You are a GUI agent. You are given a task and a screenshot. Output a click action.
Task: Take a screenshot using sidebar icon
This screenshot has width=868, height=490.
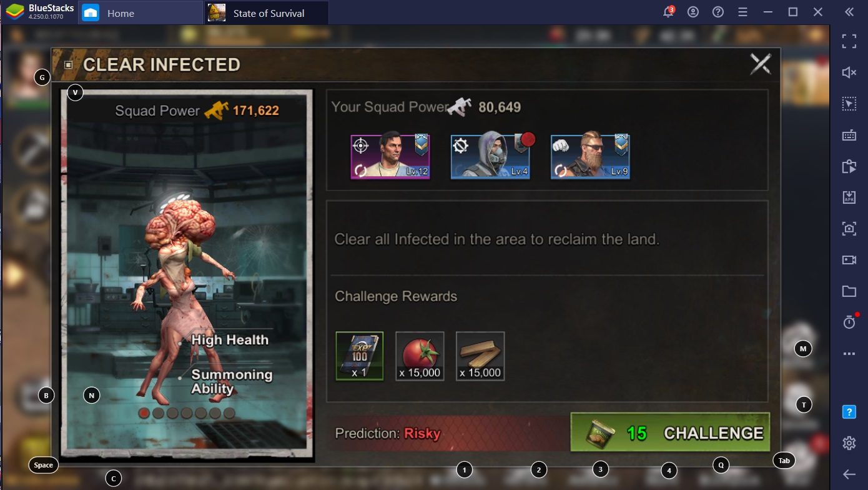point(849,228)
